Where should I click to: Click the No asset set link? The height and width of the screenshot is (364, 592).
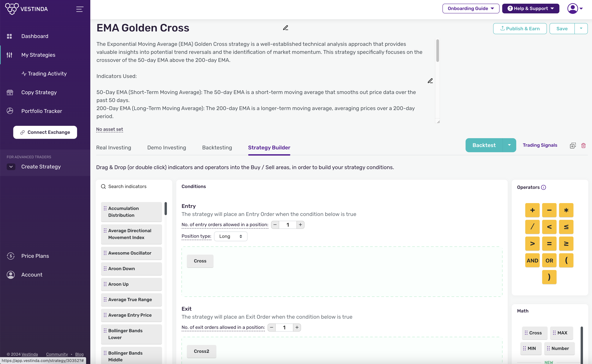point(110,129)
